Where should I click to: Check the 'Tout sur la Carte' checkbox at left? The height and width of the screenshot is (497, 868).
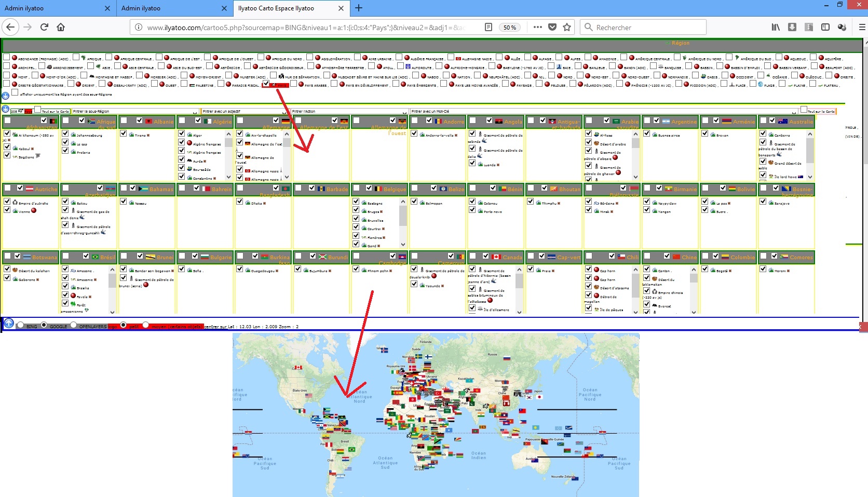coord(37,110)
